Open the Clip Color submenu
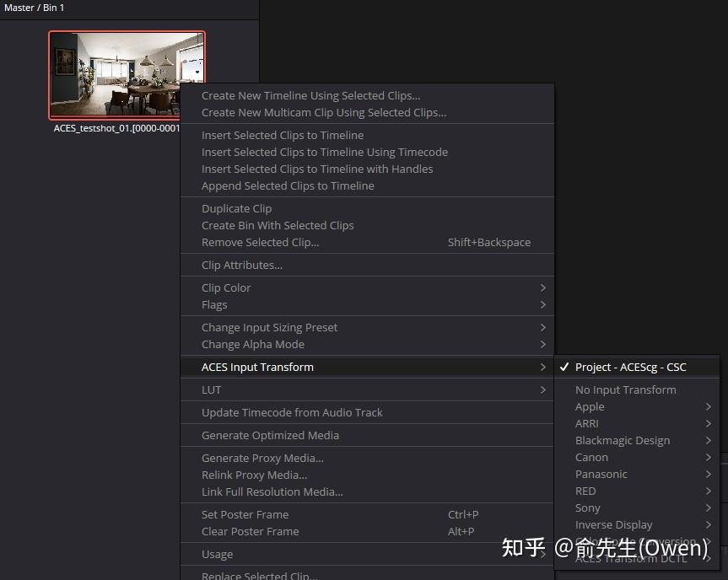728x580 pixels. pyautogui.click(x=226, y=287)
